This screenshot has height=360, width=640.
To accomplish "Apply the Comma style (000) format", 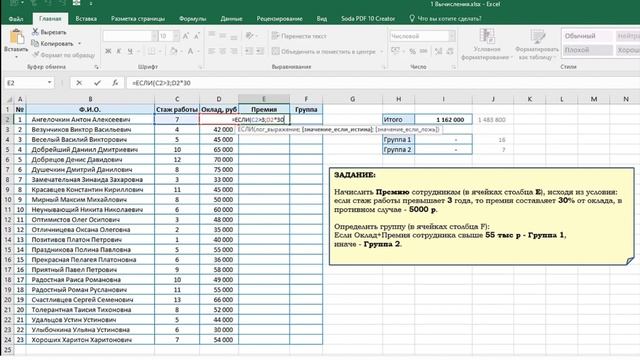I will tap(424, 51).
